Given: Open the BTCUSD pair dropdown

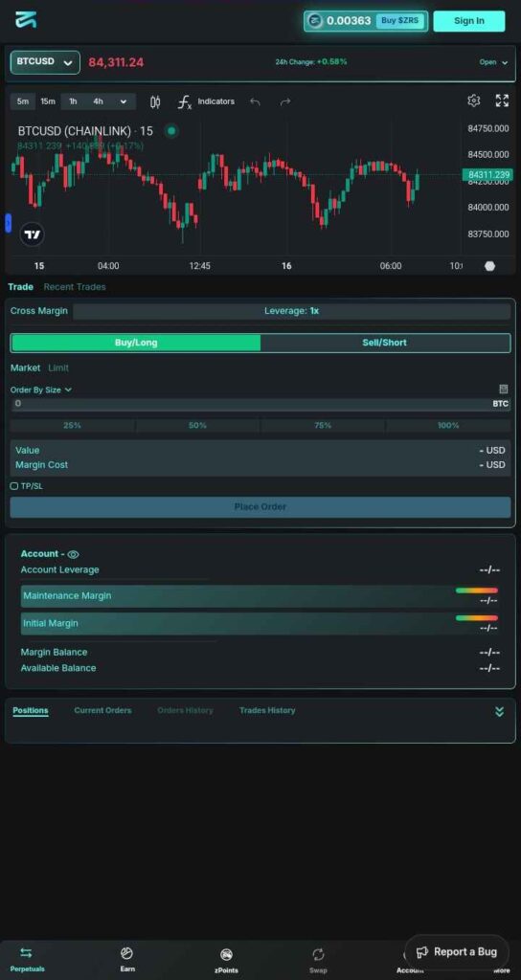Looking at the screenshot, I should click(45, 62).
